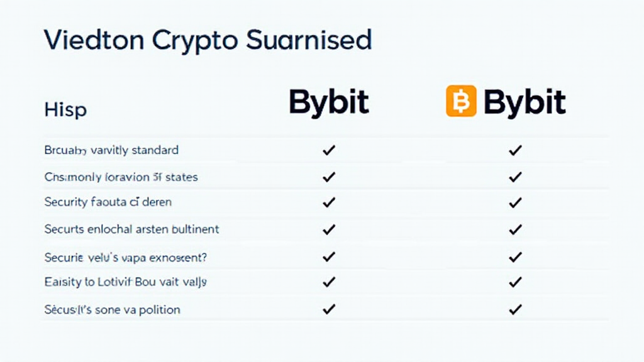Screen dimensions: 644x362
Task: Click right Bybit checkmark in "vapa exnoscent?" row
Action: pyautogui.click(x=516, y=257)
